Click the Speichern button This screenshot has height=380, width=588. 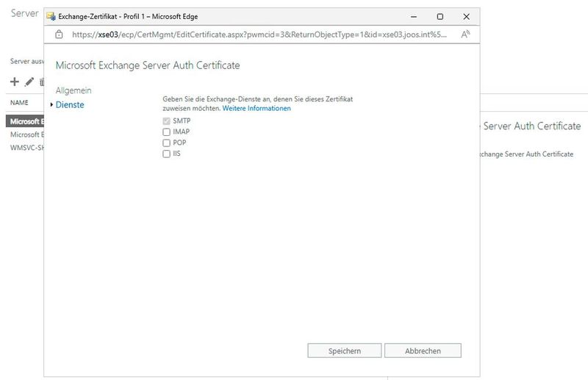click(x=344, y=351)
